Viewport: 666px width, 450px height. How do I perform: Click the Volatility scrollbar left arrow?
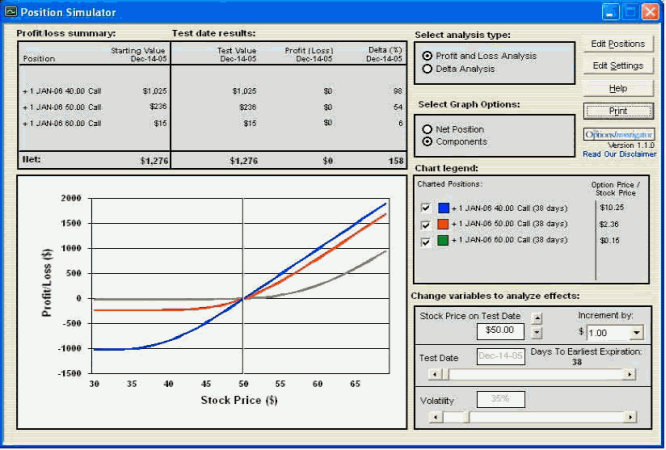click(x=433, y=416)
